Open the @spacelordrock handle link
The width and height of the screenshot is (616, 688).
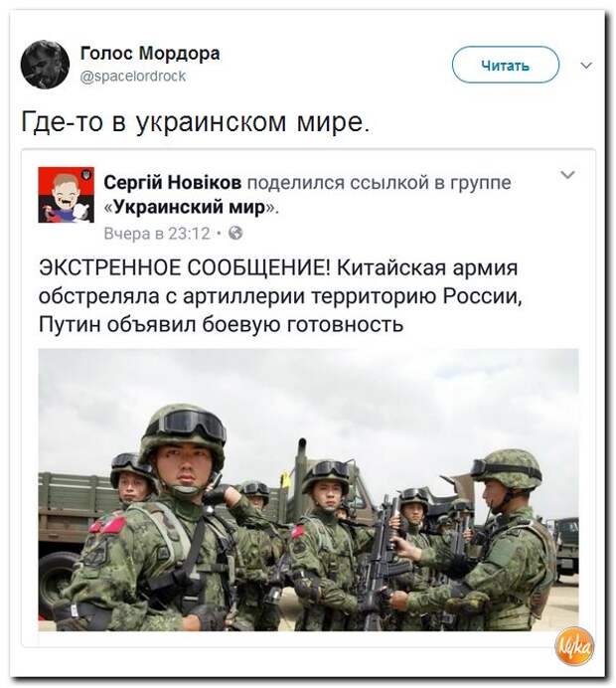(x=133, y=76)
